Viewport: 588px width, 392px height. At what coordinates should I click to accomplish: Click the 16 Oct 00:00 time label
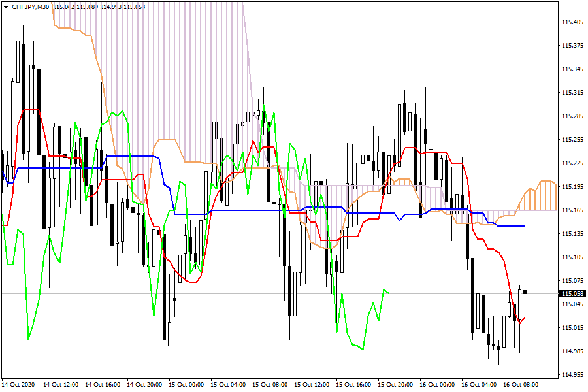pos(437,385)
